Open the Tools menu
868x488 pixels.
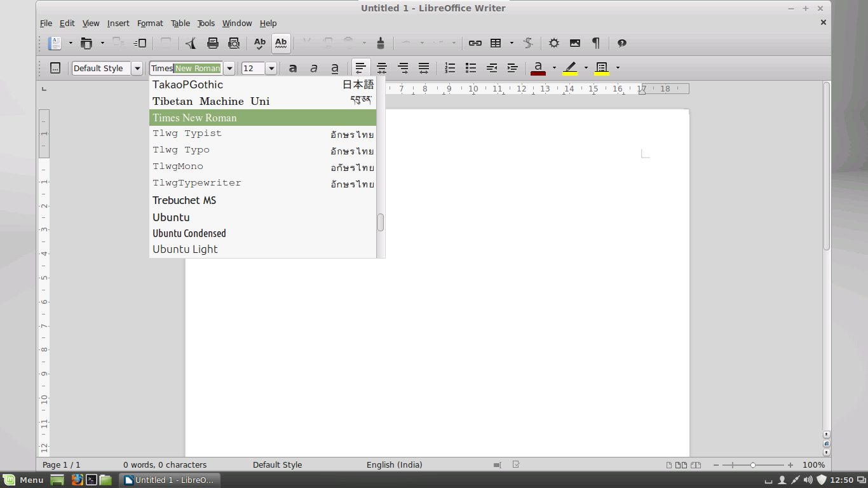[206, 23]
